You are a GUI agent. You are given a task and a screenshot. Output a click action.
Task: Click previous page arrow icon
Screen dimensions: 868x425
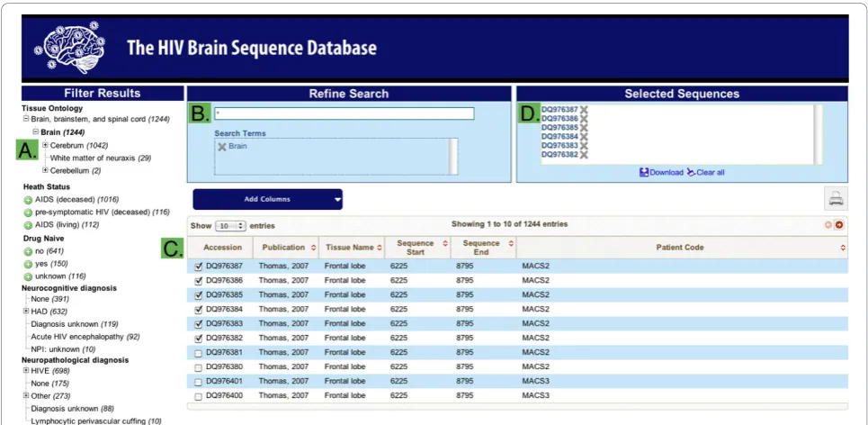[828, 225]
